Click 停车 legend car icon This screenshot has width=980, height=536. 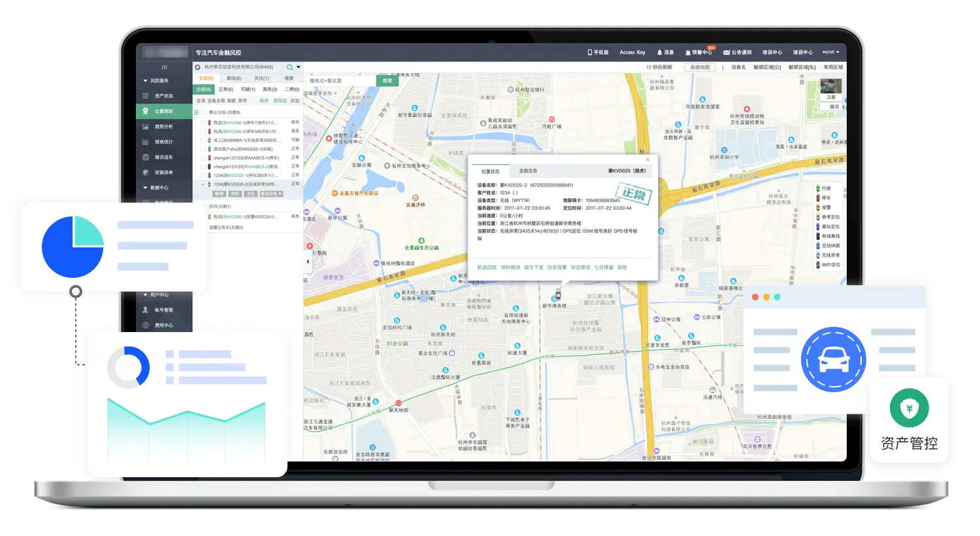(x=817, y=198)
